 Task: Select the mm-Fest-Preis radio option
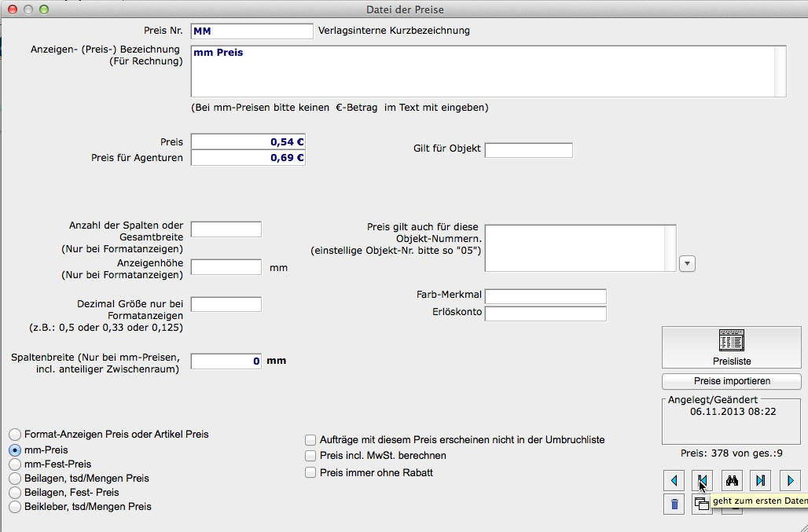pyautogui.click(x=15, y=464)
